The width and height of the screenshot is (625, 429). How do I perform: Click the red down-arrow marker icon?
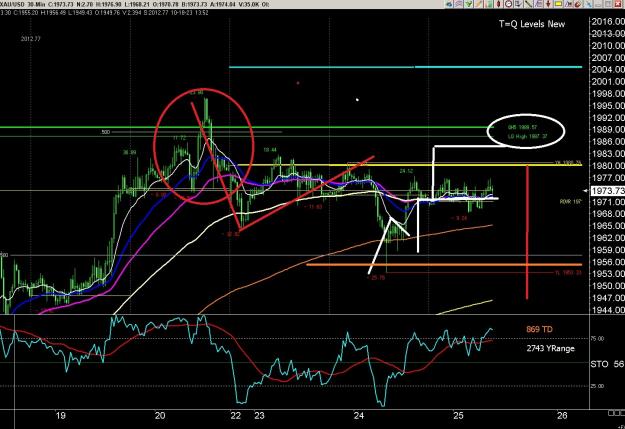(548, 4)
